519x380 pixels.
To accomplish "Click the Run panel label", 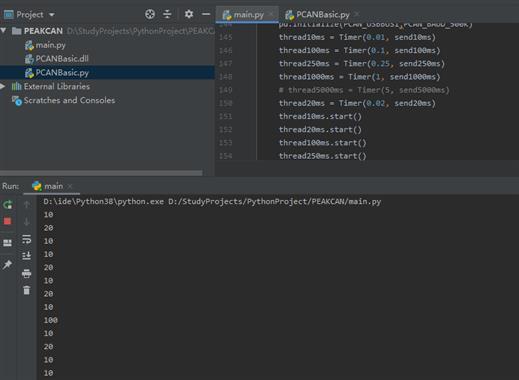I will tap(10, 186).
